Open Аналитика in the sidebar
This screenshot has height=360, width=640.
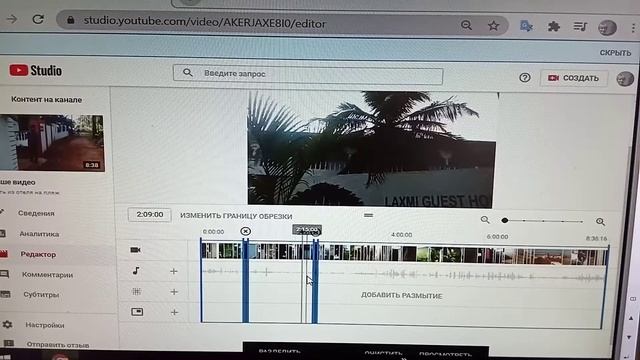(39, 234)
